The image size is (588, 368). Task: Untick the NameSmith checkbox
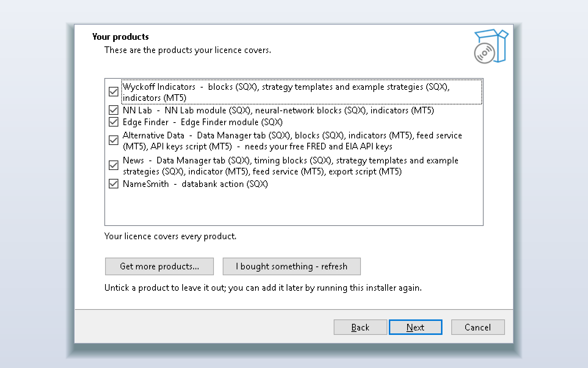click(x=114, y=184)
